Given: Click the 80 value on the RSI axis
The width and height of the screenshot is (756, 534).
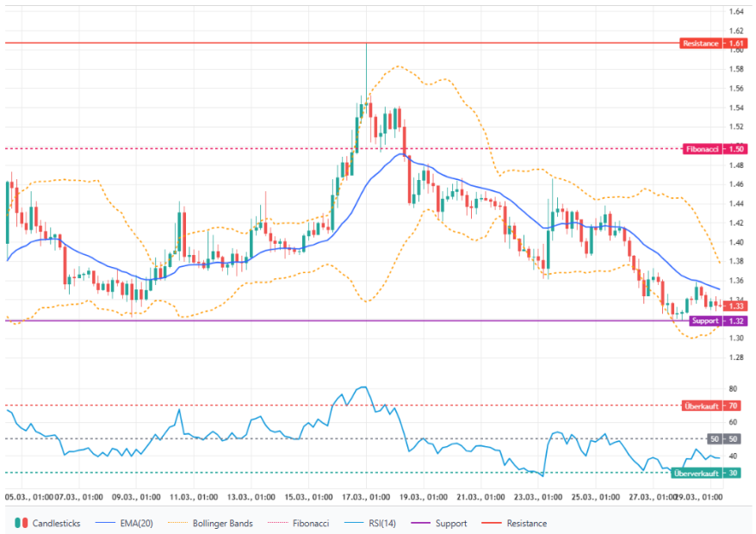Looking at the screenshot, I should pos(732,389).
